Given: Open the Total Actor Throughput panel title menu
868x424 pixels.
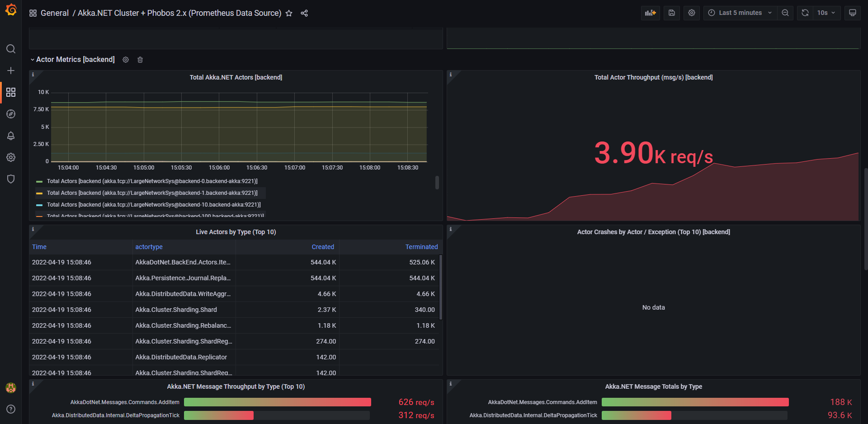Looking at the screenshot, I should [653, 77].
